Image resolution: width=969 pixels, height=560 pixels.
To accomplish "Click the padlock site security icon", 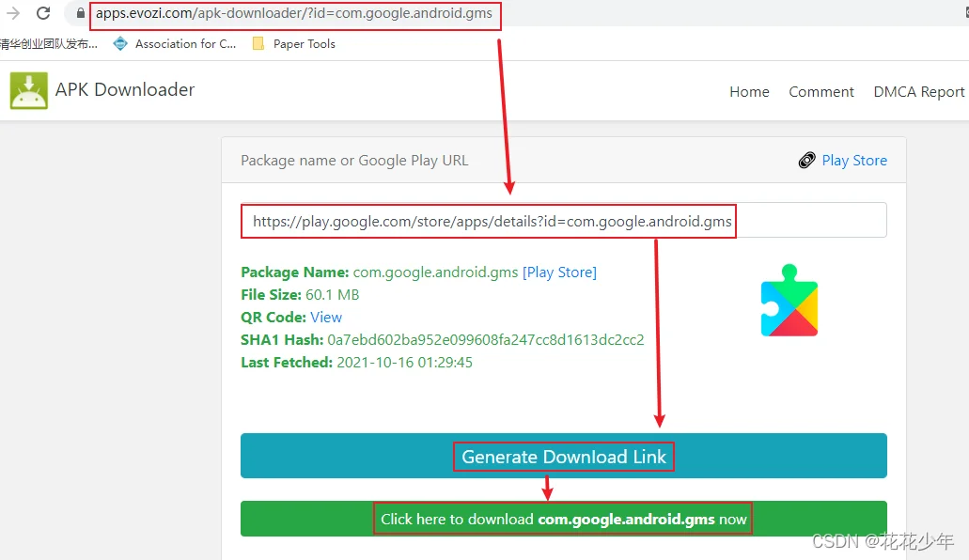I will coord(80,13).
